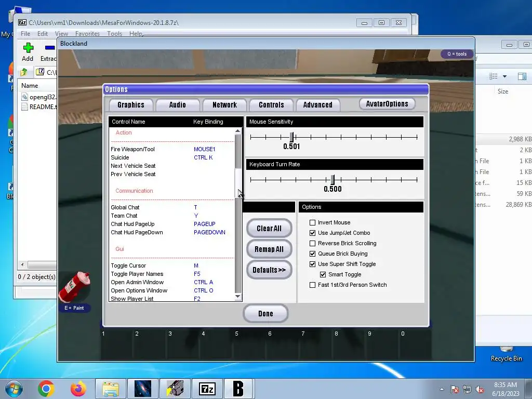Open the Recycle Bin desktop icon
Image resolution: width=532 pixels, height=399 pixels.
[x=506, y=354]
